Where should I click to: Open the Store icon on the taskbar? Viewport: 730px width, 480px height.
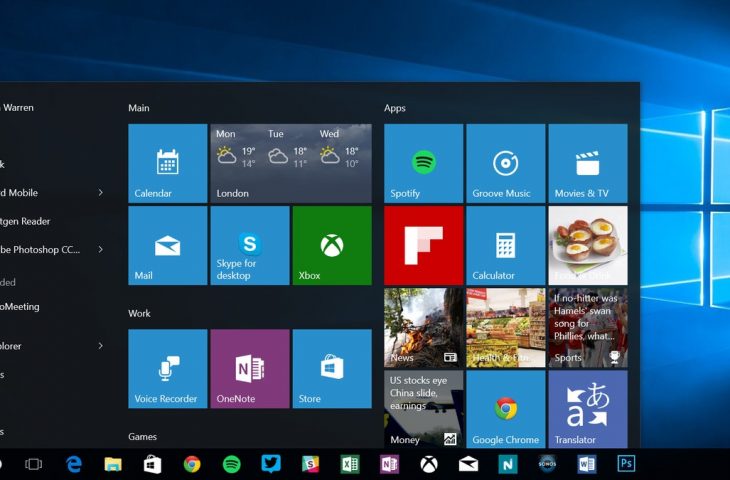click(152, 464)
